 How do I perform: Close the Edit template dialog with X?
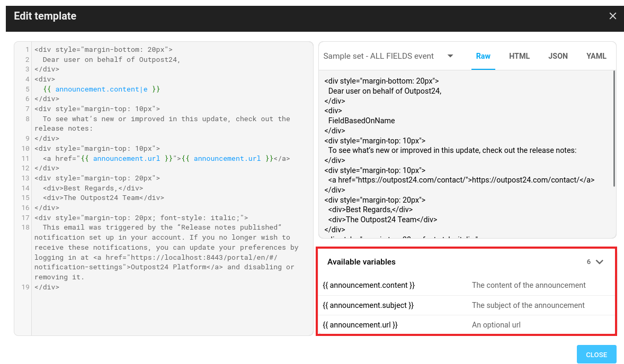click(x=612, y=16)
